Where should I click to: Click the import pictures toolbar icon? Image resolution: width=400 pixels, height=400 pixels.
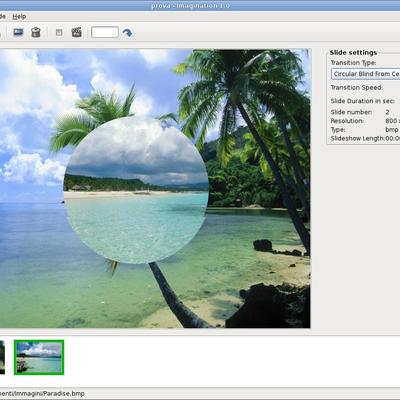point(18,32)
